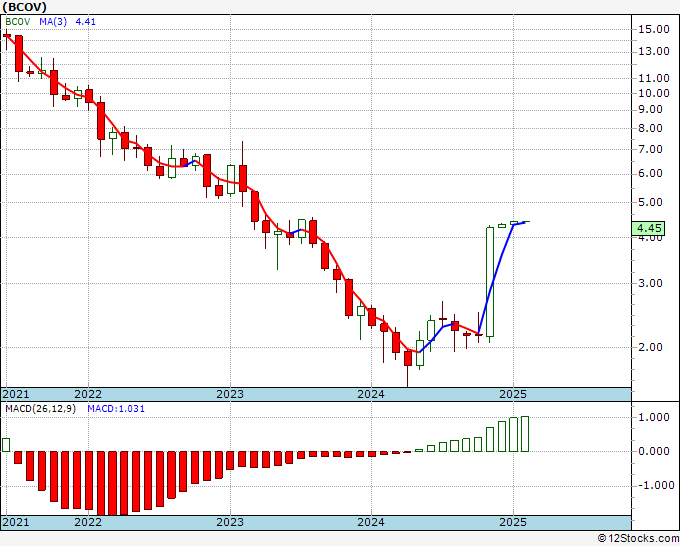
Task: Select the green BCOV legend label
Action: point(18,22)
